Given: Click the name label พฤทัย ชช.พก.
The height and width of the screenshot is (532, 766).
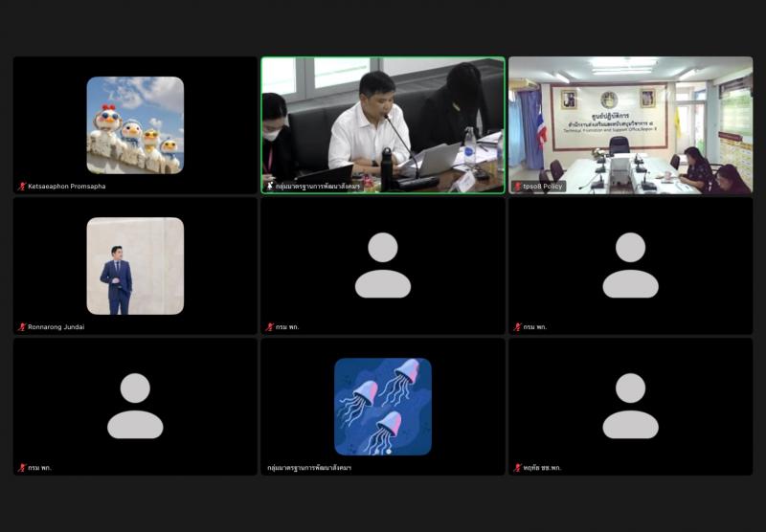Looking at the screenshot, I should pyautogui.click(x=542, y=468).
